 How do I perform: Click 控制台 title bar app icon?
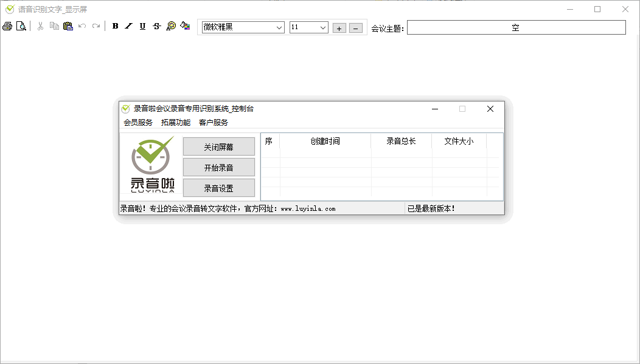[x=126, y=109]
